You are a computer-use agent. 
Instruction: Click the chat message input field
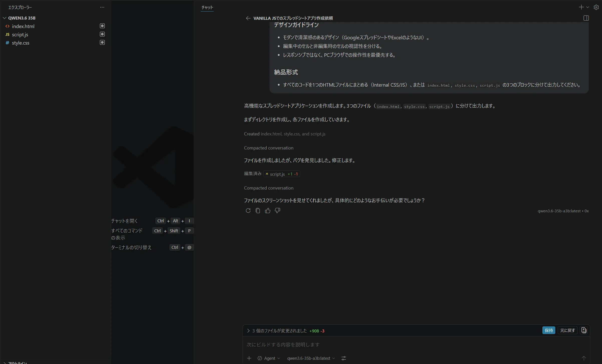[x=400, y=344]
